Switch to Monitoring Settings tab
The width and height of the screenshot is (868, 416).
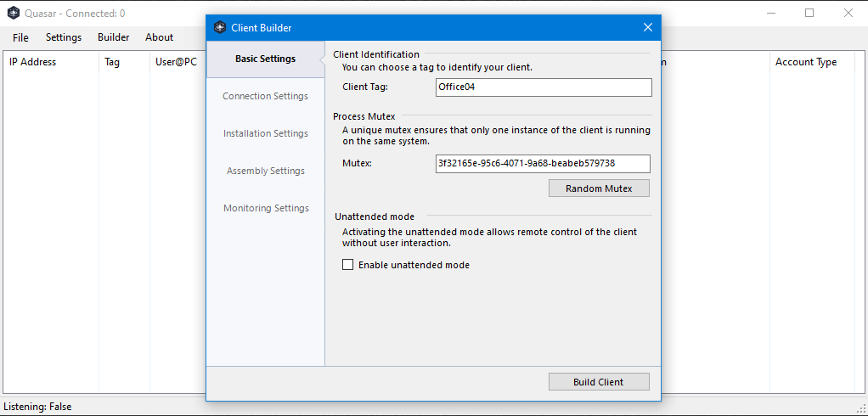click(x=265, y=208)
